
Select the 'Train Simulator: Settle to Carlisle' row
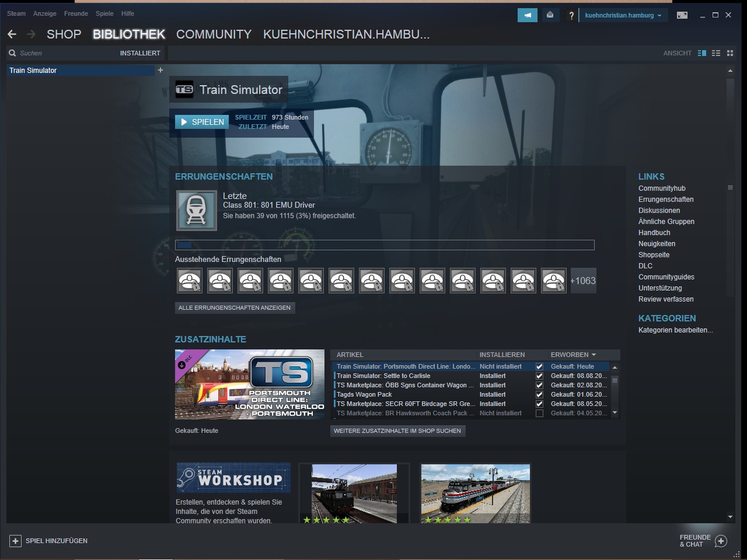click(472, 376)
